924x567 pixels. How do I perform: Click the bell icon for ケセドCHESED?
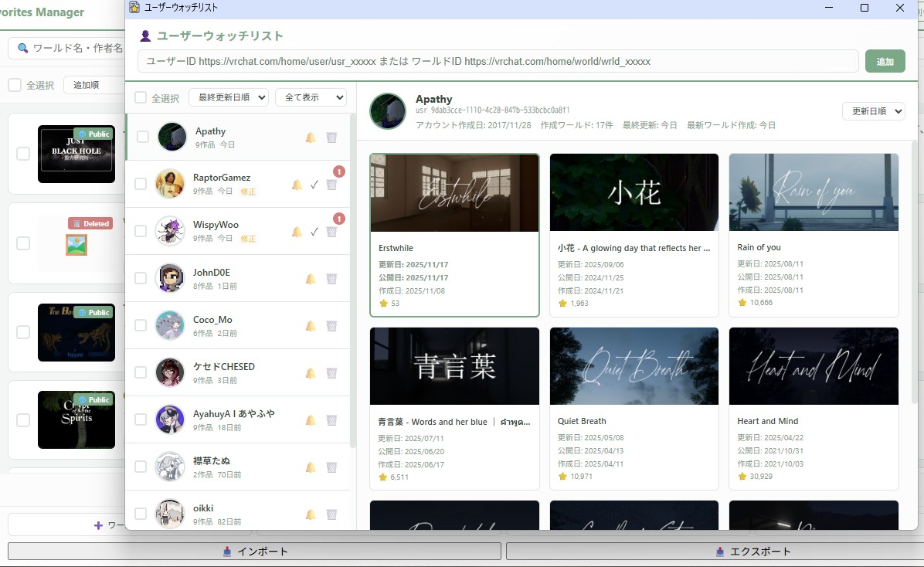point(311,373)
